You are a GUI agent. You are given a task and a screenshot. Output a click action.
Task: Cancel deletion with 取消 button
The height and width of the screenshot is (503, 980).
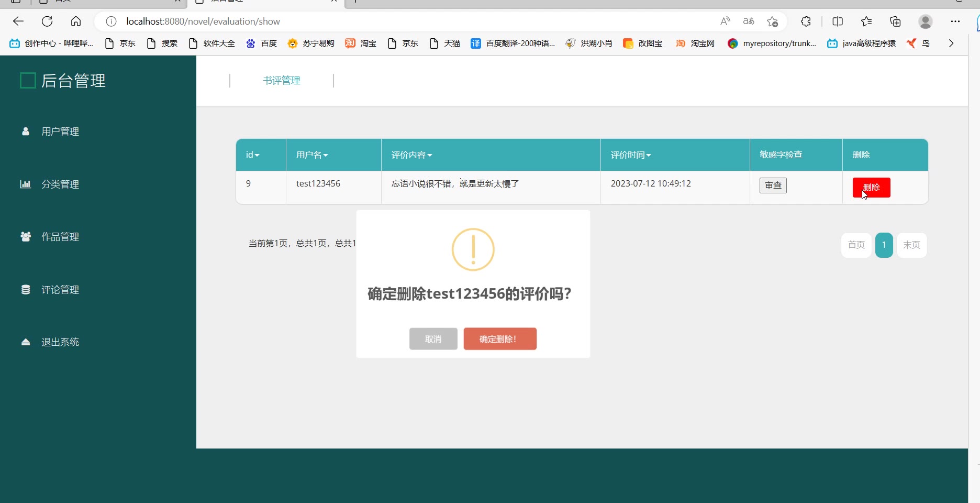[x=433, y=339]
